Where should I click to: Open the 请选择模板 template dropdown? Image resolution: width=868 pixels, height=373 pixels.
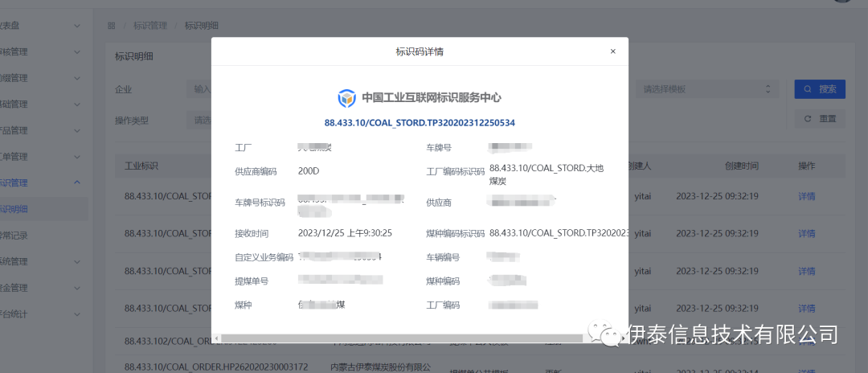pyautogui.click(x=707, y=89)
